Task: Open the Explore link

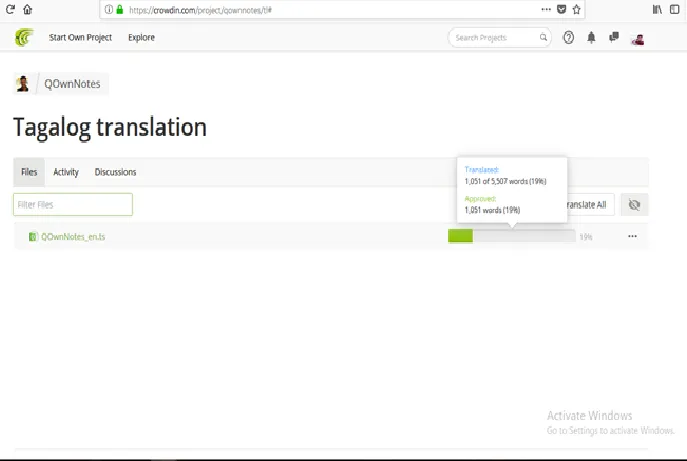Action: (x=141, y=37)
